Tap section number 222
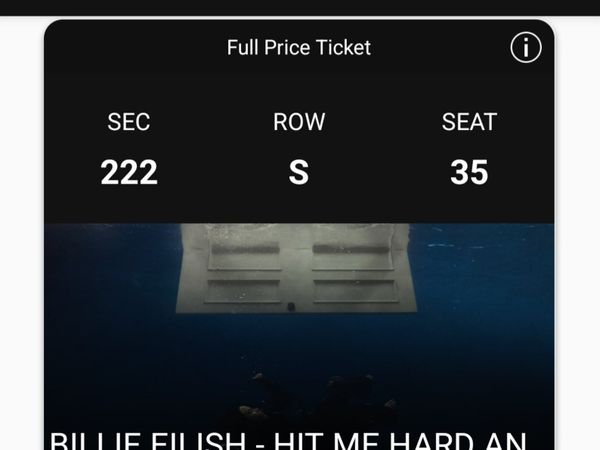 (x=129, y=173)
